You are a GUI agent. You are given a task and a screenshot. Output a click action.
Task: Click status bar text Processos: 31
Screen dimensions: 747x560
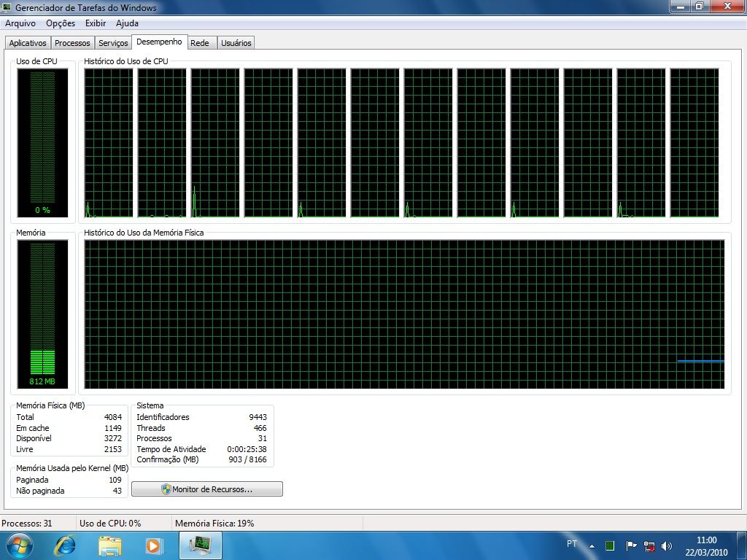(27, 524)
